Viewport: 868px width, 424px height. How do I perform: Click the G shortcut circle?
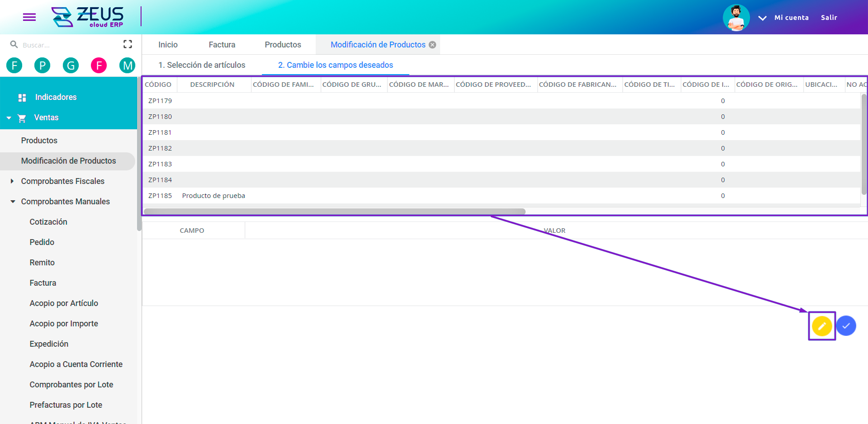[71, 66]
